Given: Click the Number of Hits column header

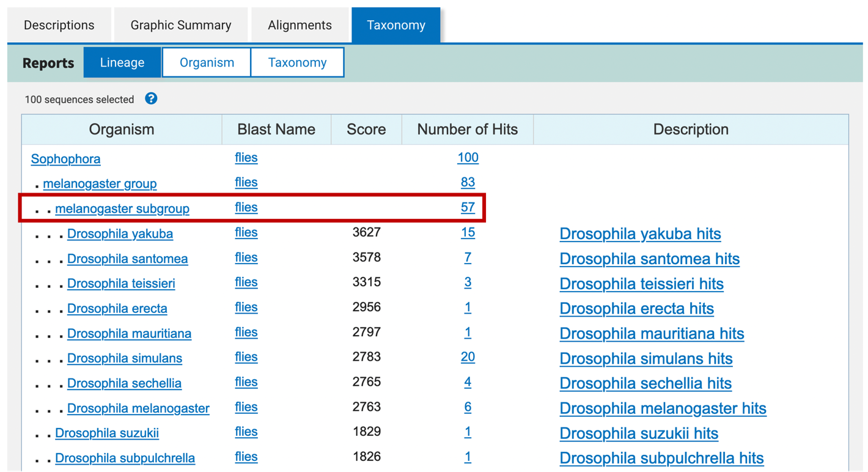Looking at the screenshot, I should click(x=468, y=130).
